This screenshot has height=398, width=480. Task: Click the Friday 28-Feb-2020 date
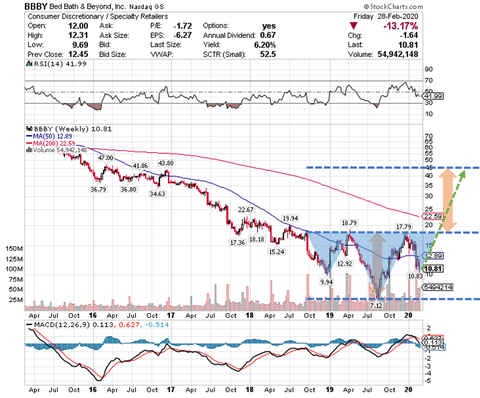click(x=386, y=16)
